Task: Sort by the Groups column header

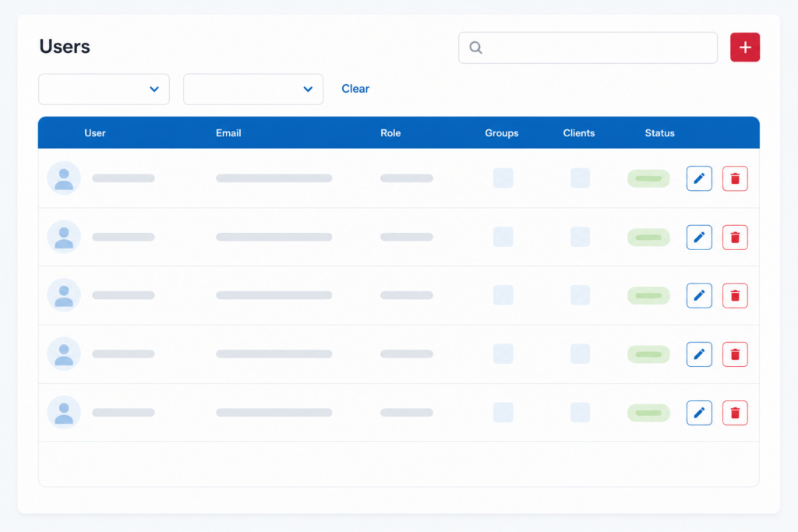Action: [x=501, y=132]
